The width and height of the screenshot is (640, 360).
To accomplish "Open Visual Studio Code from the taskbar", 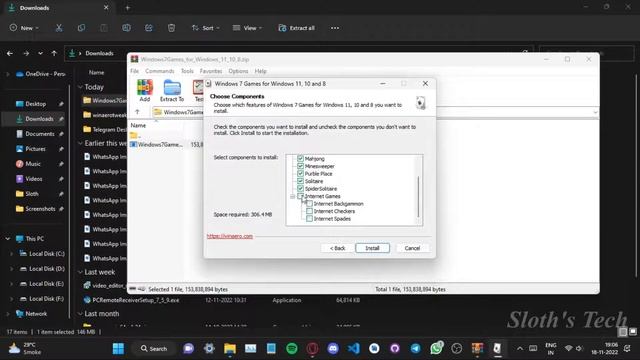I will tap(353, 348).
